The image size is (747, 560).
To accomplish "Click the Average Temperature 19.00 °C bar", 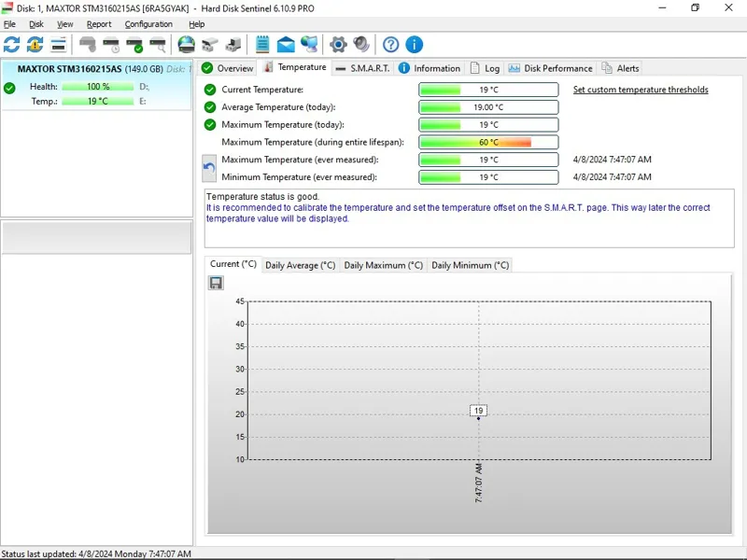I will (488, 107).
